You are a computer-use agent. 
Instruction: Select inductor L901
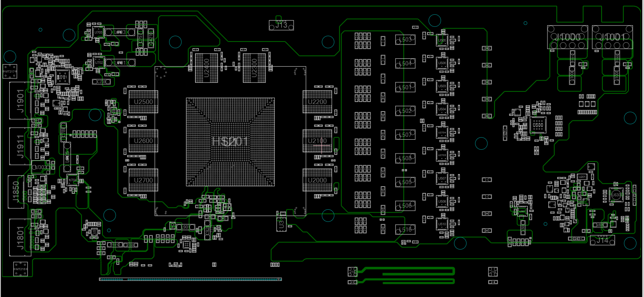click(x=185, y=227)
